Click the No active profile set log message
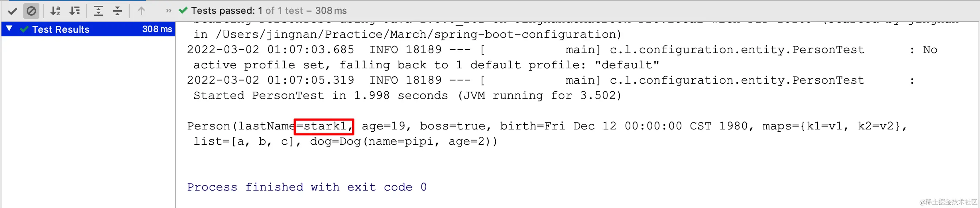The height and width of the screenshot is (208, 980). [426, 65]
